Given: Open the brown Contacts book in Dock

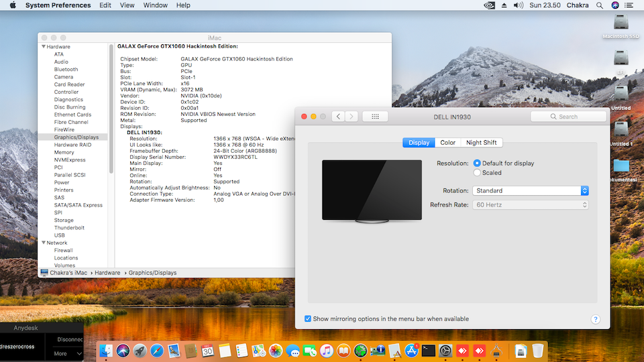Looking at the screenshot, I should (x=191, y=351).
